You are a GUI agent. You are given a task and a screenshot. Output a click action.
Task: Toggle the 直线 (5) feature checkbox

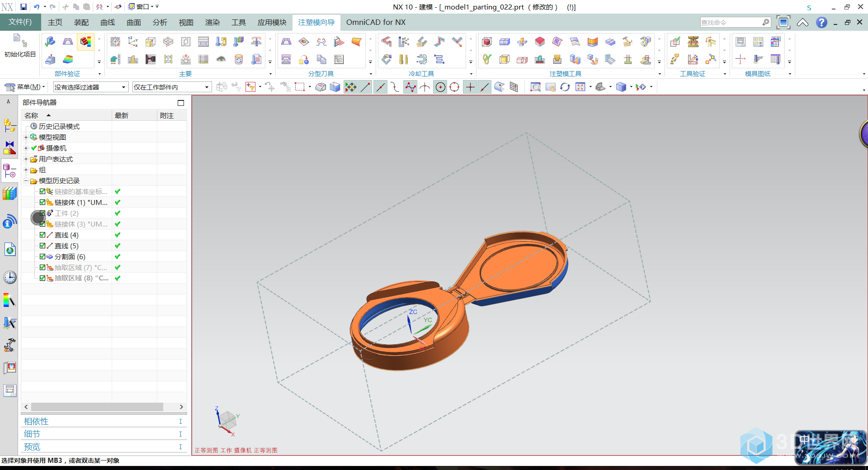pyautogui.click(x=42, y=246)
